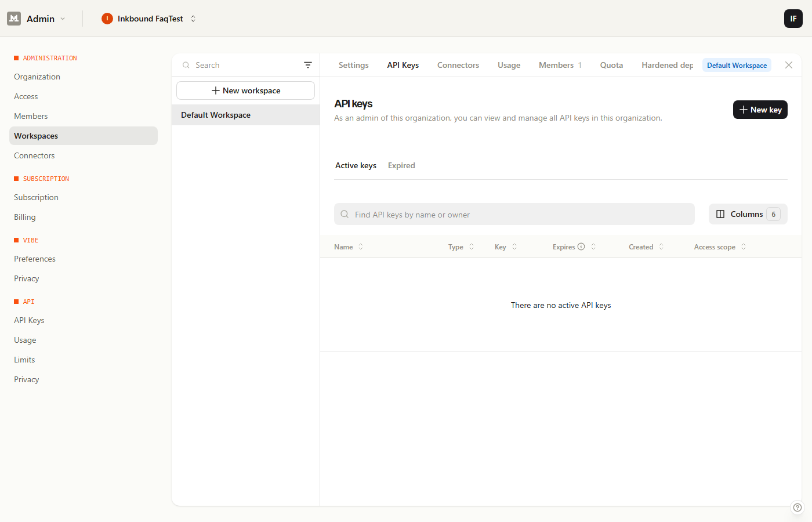This screenshot has width=812, height=522.
Task: Switch to the API Keys tab
Action: (x=403, y=65)
